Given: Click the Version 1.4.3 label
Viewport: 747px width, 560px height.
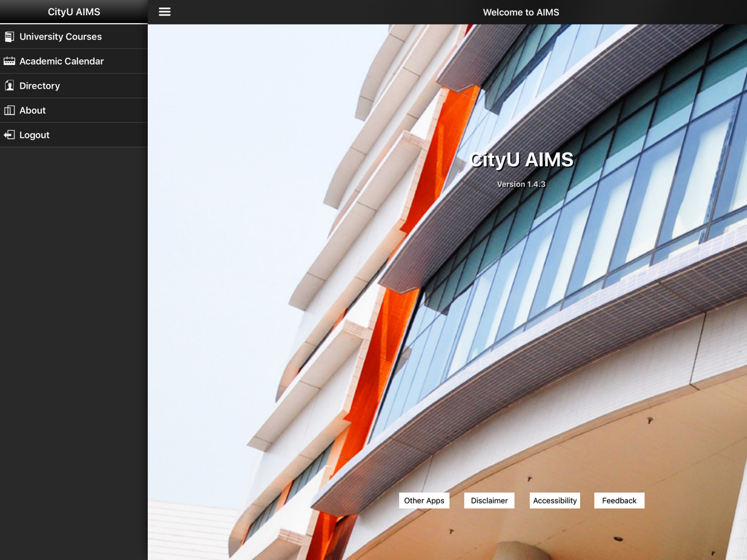Looking at the screenshot, I should pyautogui.click(x=521, y=184).
